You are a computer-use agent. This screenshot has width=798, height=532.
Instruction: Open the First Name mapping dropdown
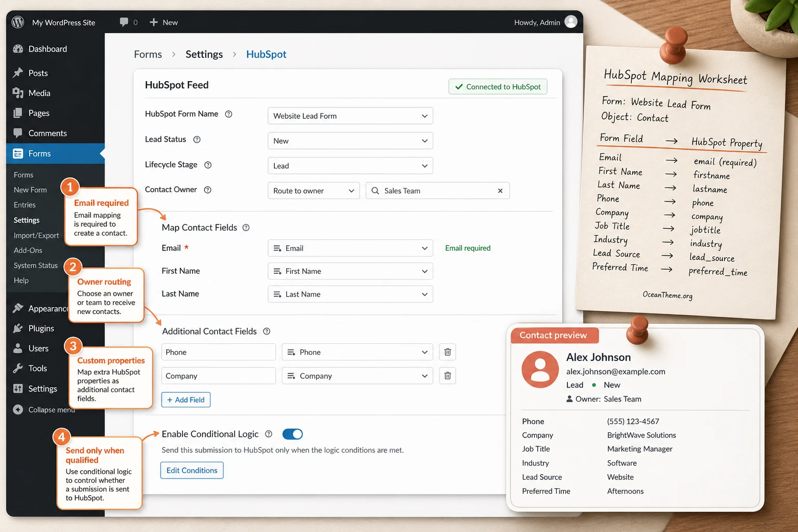tap(350, 271)
